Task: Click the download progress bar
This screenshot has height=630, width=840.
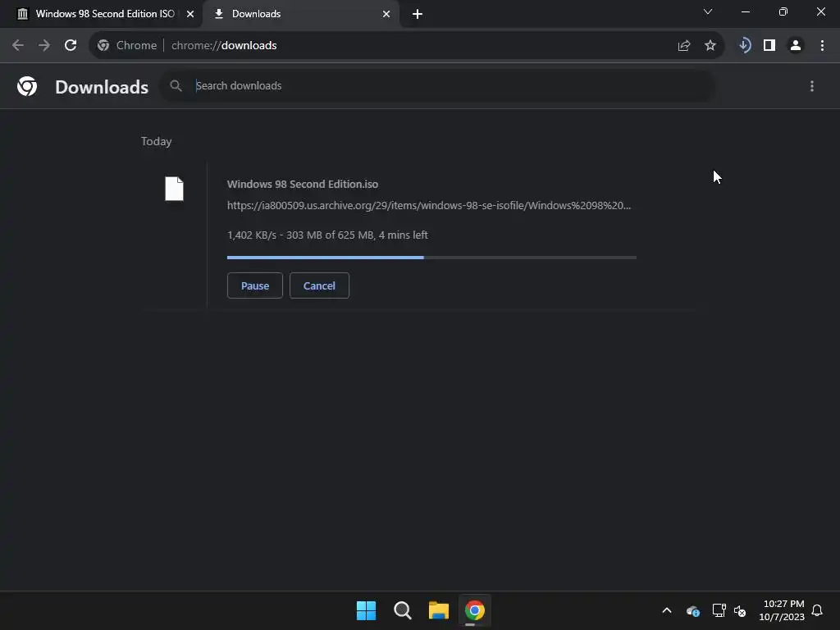Action: point(431,258)
